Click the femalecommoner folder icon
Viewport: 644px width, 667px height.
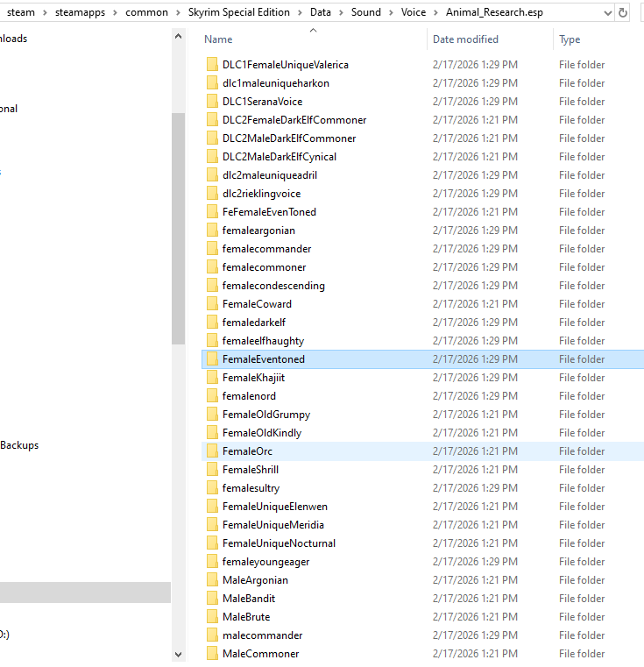pyautogui.click(x=212, y=267)
